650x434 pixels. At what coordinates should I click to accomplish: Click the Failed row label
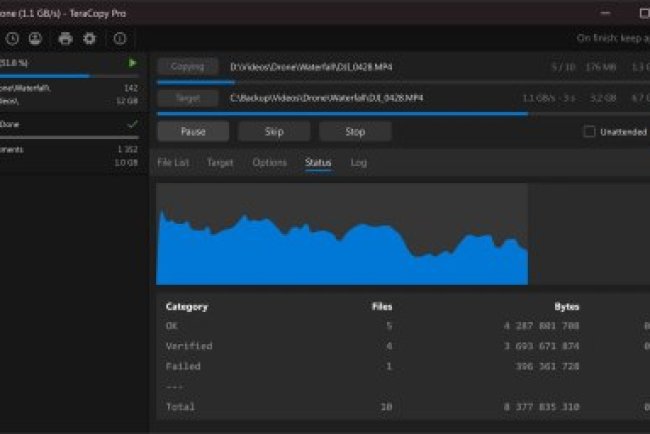click(183, 366)
